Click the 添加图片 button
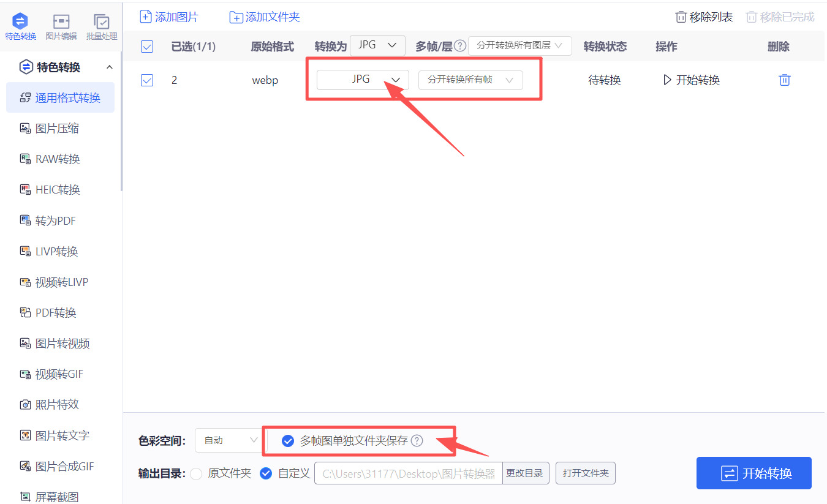827x504 pixels. (168, 17)
